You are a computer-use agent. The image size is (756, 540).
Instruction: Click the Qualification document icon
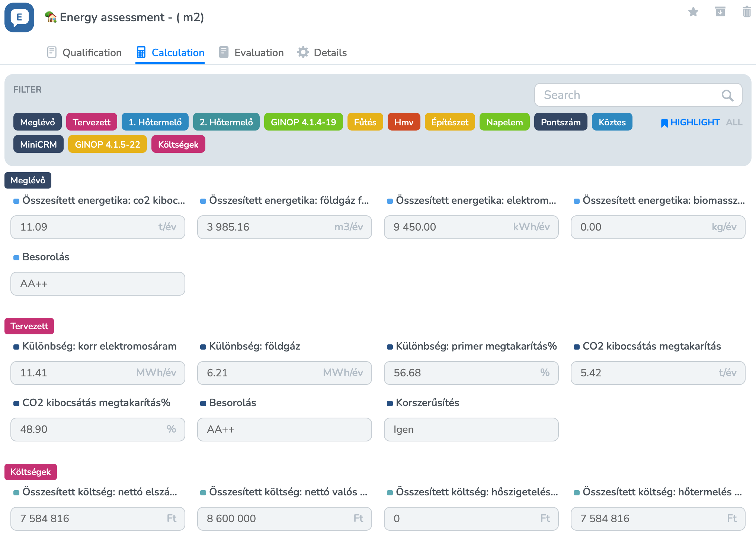tap(52, 52)
